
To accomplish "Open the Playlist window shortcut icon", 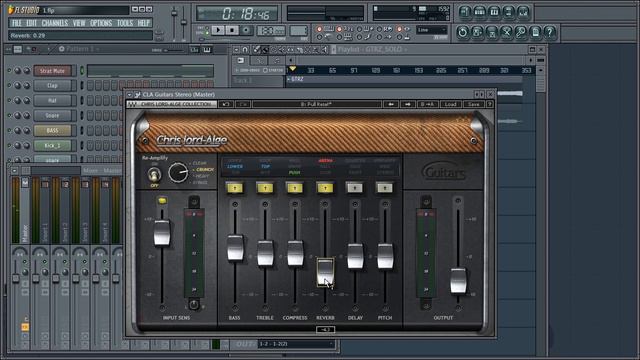I will [x=465, y=12].
